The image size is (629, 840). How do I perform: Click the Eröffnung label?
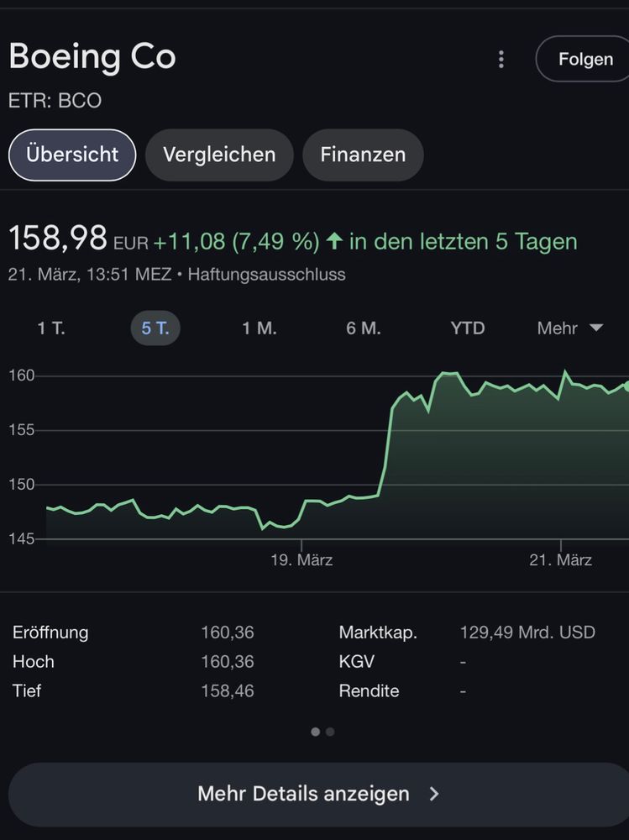point(50,633)
